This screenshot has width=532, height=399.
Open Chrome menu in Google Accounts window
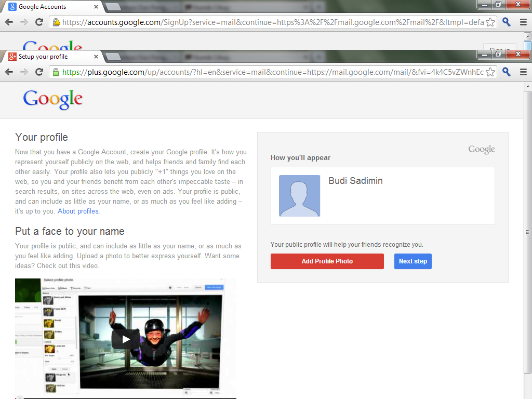click(523, 22)
